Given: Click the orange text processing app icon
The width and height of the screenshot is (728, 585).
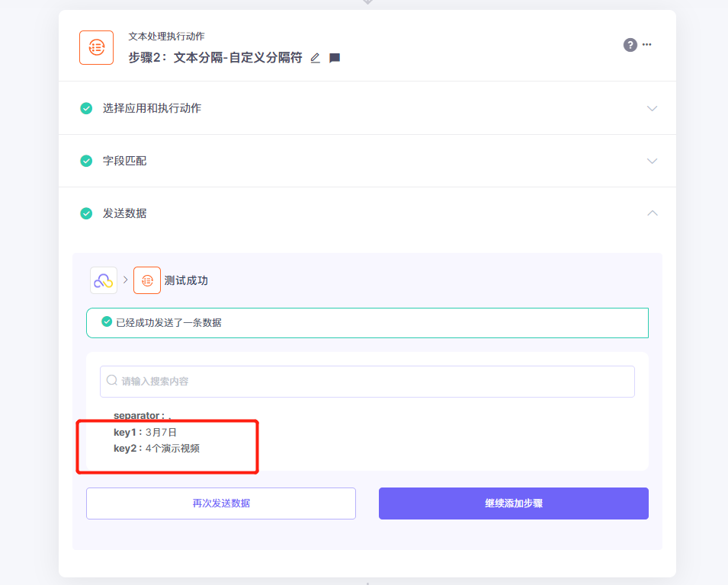Looking at the screenshot, I should pyautogui.click(x=97, y=48).
